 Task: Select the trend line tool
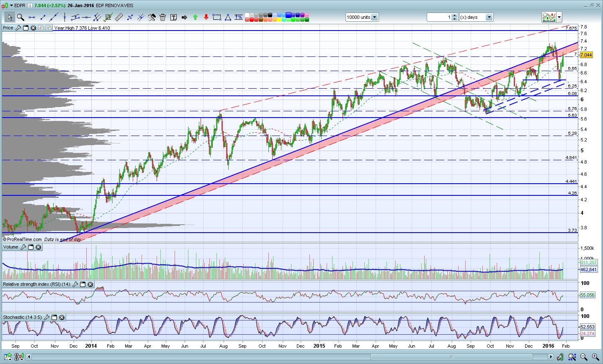click(x=54, y=17)
